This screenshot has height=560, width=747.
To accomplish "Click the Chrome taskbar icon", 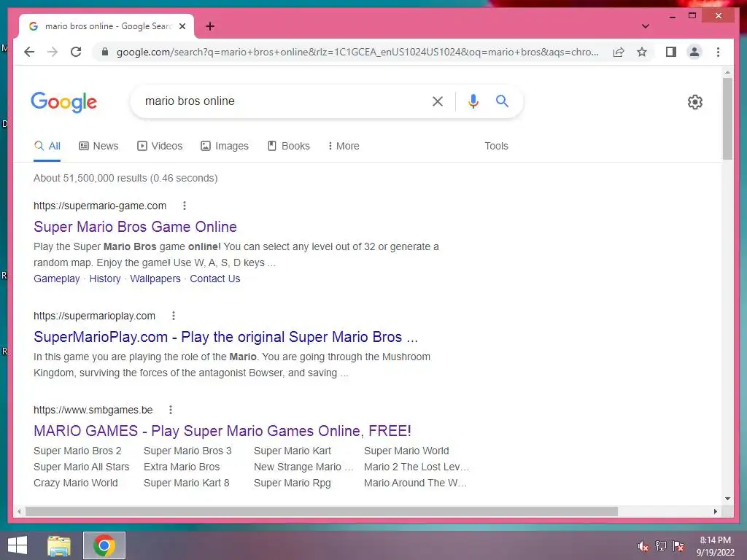I will (104, 545).
